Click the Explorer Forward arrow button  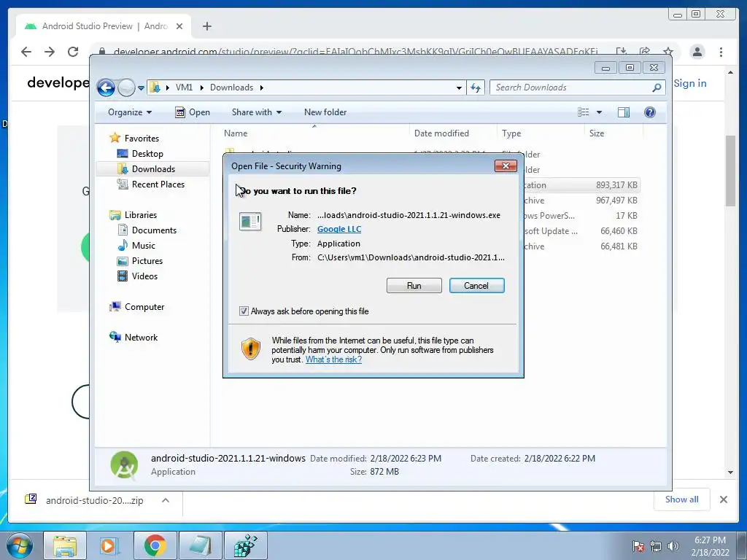point(126,87)
